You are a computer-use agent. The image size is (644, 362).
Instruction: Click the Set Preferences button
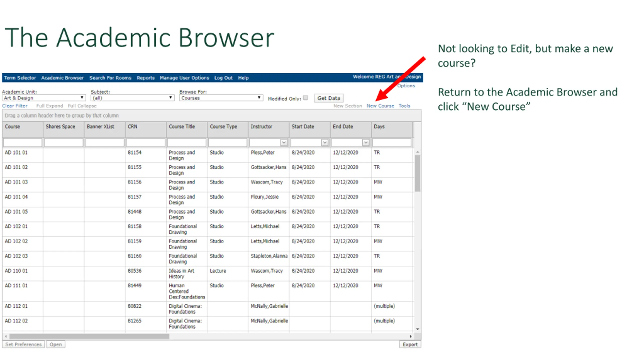point(23,344)
